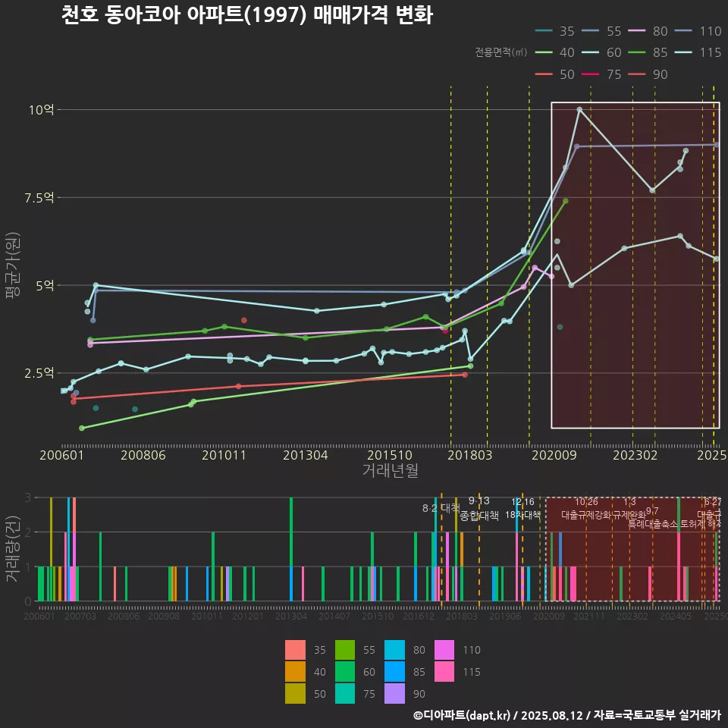Click the 9·13 종합대책 policy annotation
The height and width of the screenshot is (728, 728).
point(479,508)
